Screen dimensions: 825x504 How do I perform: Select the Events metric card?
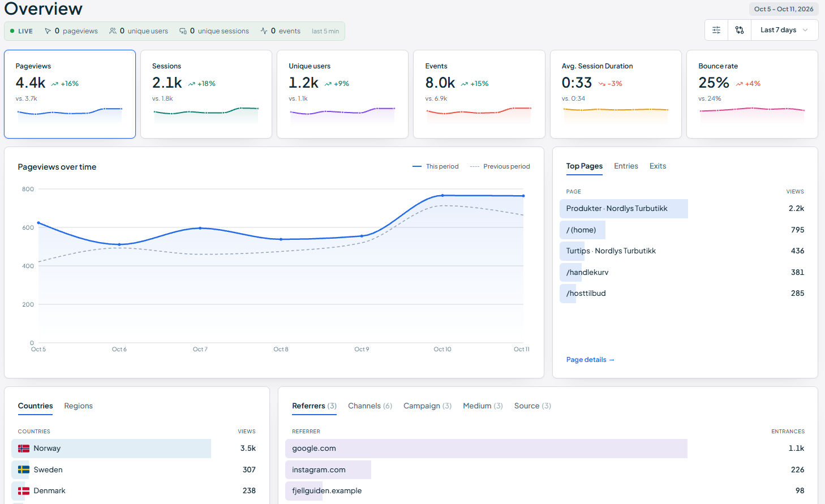coord(479,94)
